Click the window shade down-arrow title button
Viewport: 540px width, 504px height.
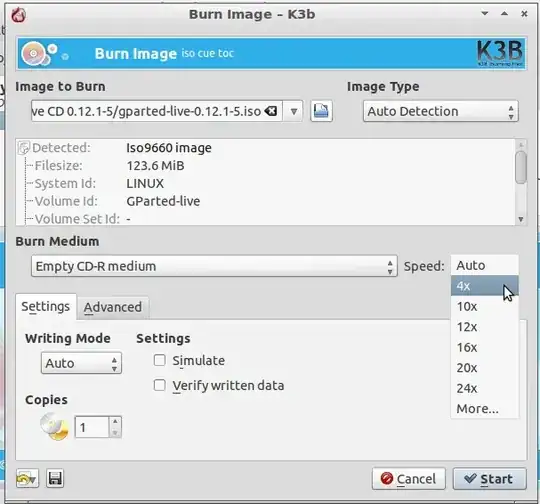(485, 14)
